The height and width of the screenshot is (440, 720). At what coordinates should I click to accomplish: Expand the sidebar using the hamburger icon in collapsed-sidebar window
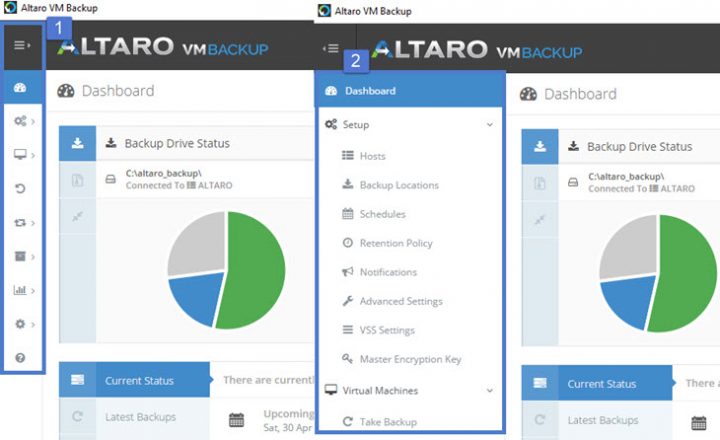[21, 45]
